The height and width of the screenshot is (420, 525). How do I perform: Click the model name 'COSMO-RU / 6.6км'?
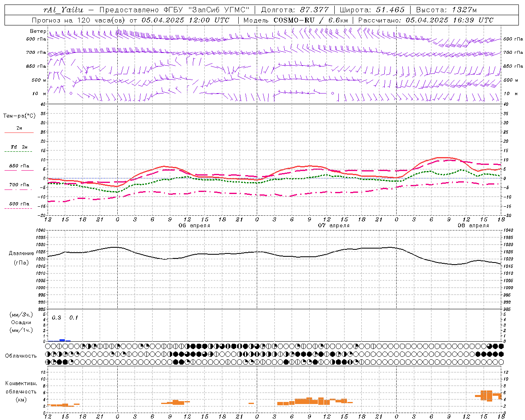coord(311,20)
